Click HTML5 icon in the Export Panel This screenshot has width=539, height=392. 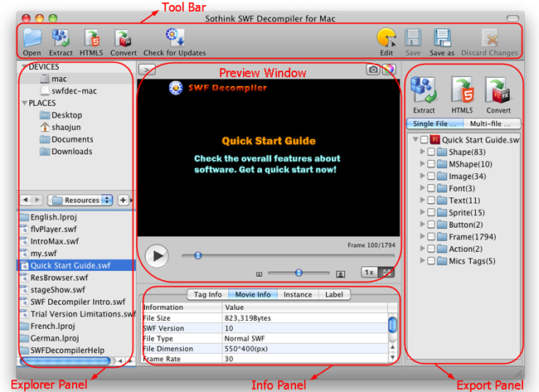click(x=463, y=90)
